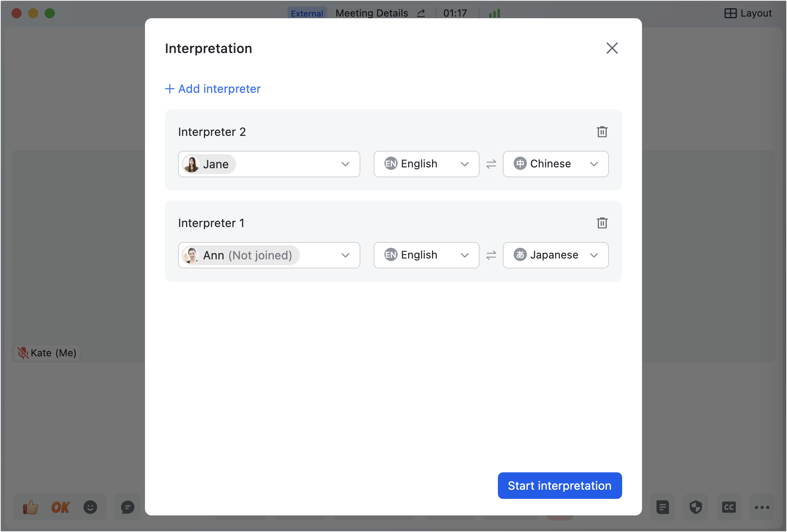787x532 pixels.
Task: Open the meeting notes icon
Action: click(x=662, y=507)
